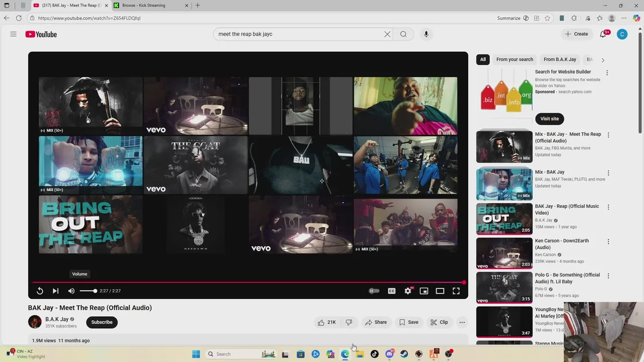Adjust the volume slider

[x=88, y=291]
